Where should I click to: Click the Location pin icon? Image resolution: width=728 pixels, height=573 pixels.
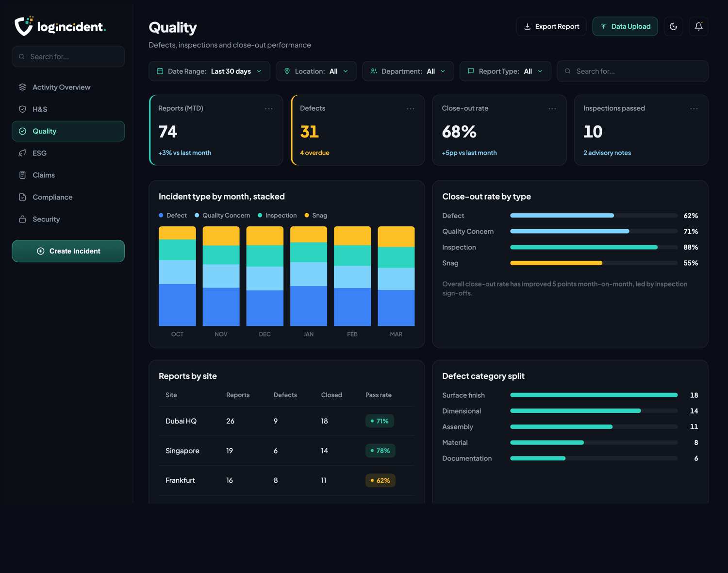pos(287,71)
